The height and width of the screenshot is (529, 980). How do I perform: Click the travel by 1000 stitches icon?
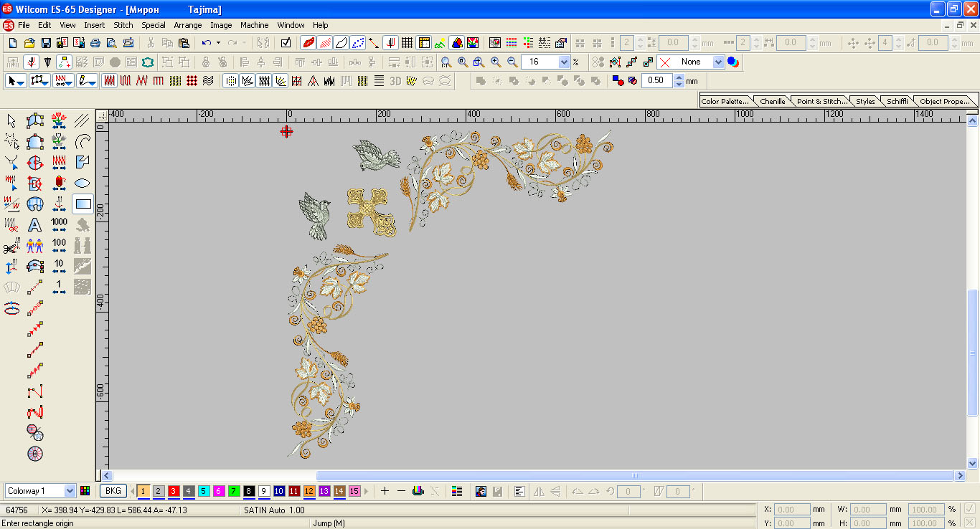[x=60, y=225]
